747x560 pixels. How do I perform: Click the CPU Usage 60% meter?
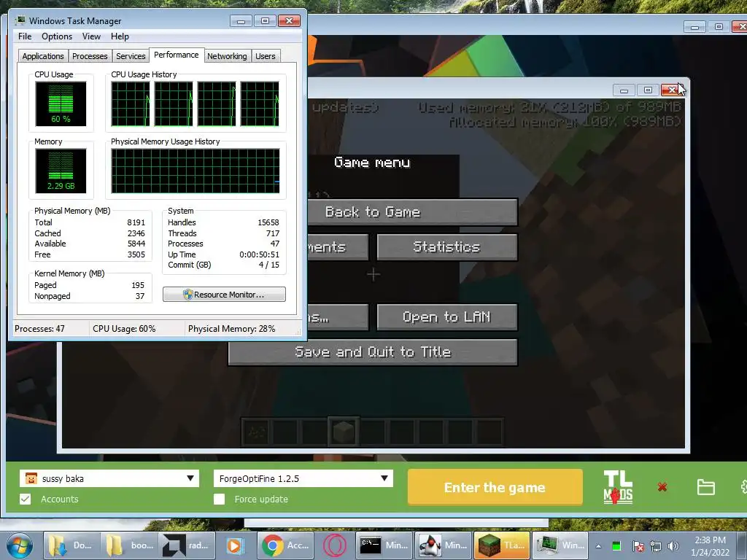pyautogui.click(x=61, y=104)
